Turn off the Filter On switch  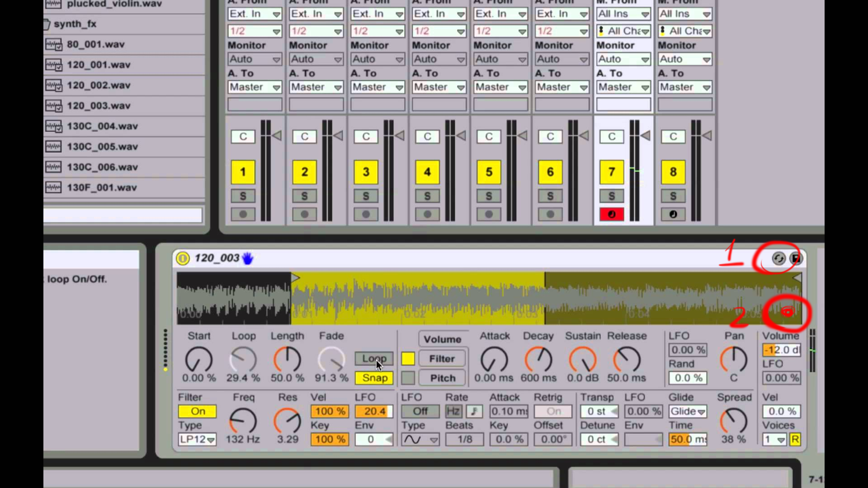[198, 411]
